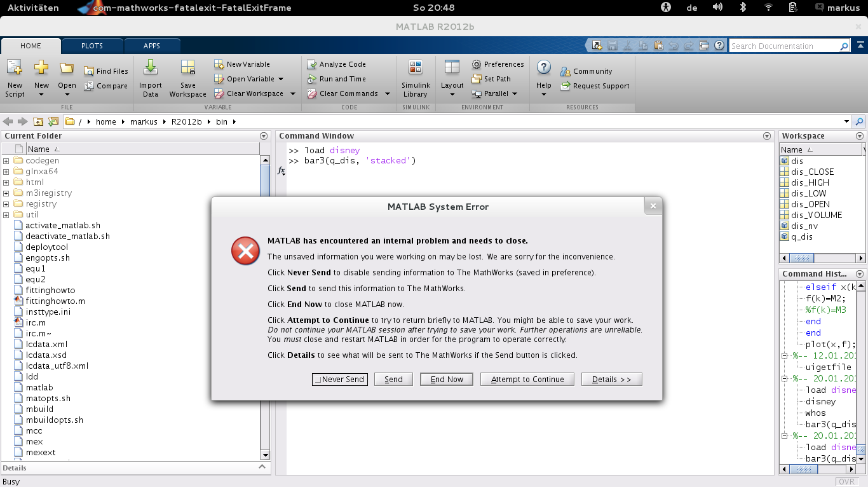
Task: Switch to the PLOTS tab
Action: pyautogui.click(x=92, y=46)
